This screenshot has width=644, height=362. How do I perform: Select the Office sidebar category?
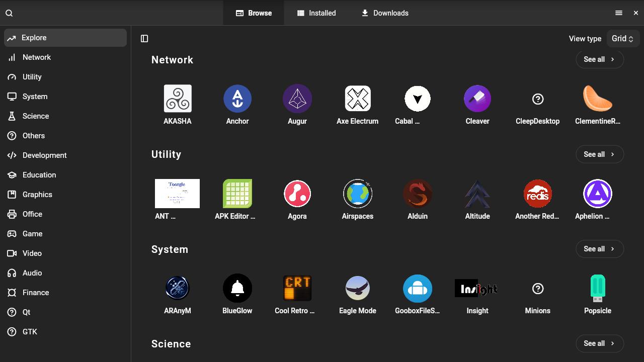(x=65, y=214)
